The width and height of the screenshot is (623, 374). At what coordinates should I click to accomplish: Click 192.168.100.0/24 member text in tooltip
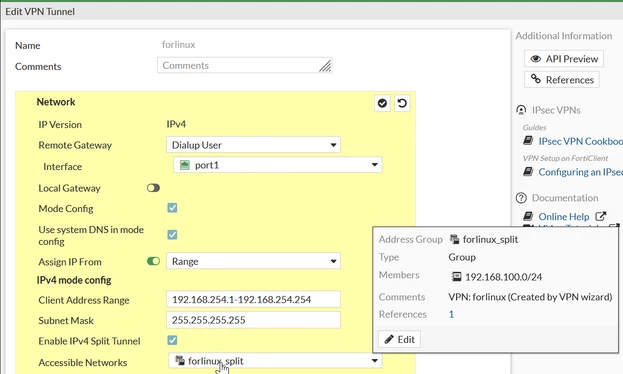(x=503, y=277)
